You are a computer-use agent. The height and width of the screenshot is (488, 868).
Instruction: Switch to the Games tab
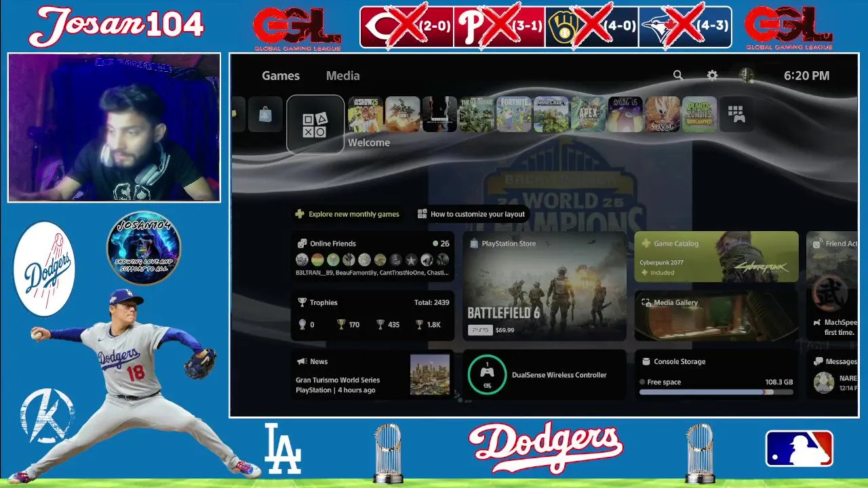pyautogui.click(x=281, y=76)
